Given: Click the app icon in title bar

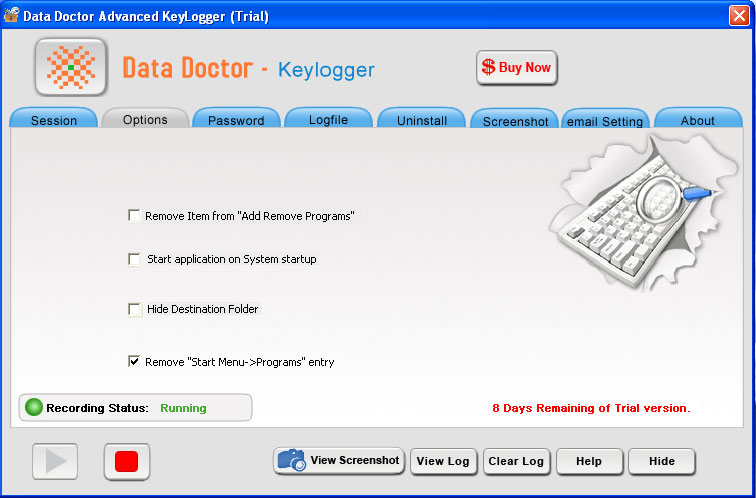Looking at the screenshot, I should 11,15.
